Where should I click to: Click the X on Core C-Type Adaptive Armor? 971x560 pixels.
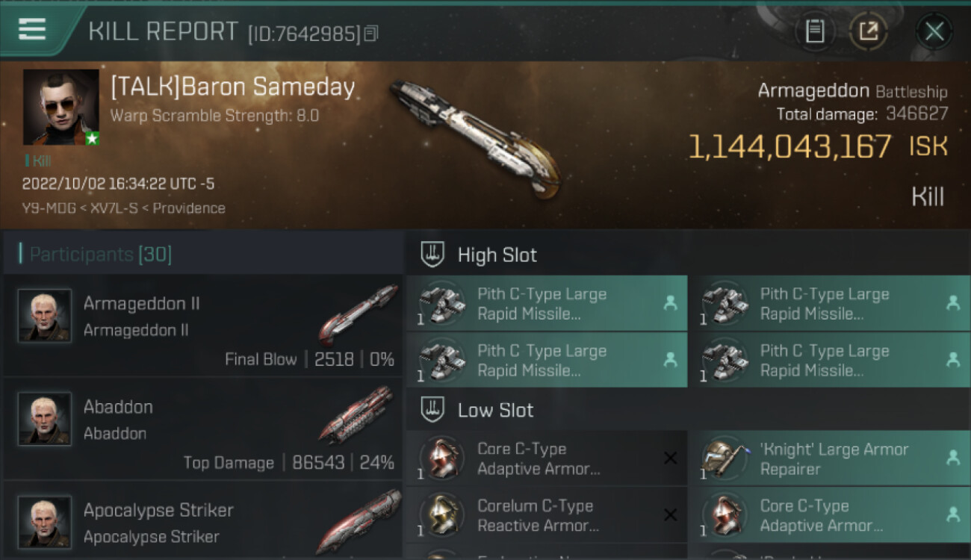(x=670, y=458)
